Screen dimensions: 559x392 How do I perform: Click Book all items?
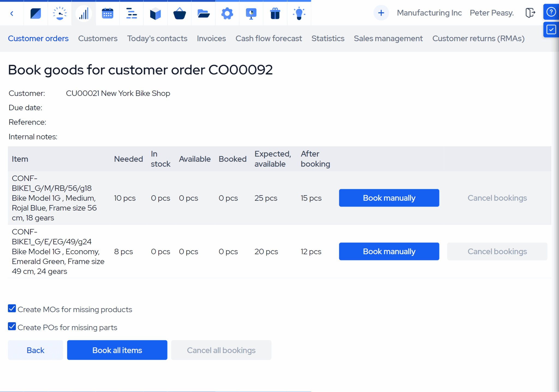[117, 350]
